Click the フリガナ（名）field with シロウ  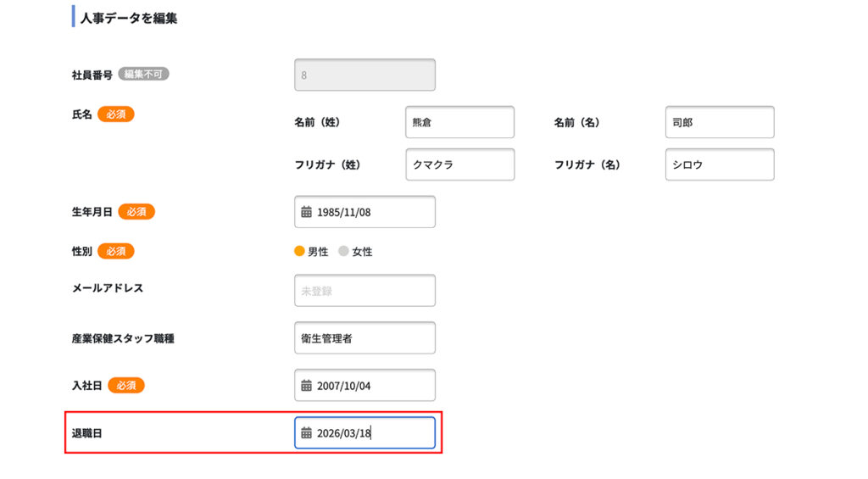coord(720,164)
